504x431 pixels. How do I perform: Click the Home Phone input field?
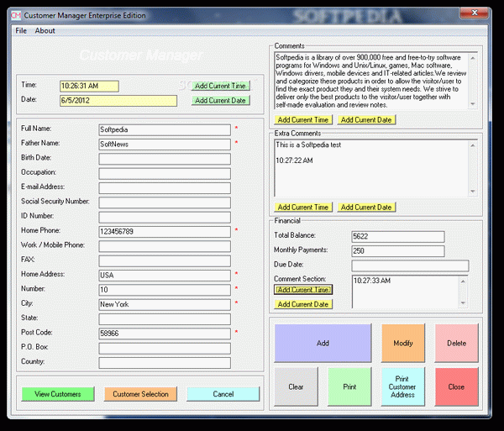click(x=165, y=232)
